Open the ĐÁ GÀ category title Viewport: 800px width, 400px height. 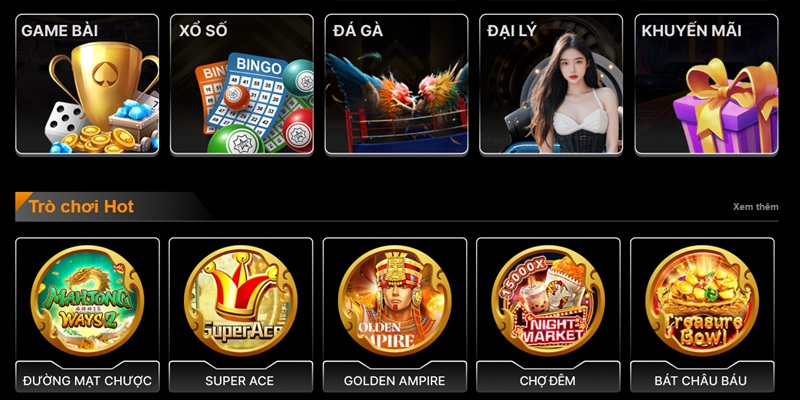tap(358, 31)
